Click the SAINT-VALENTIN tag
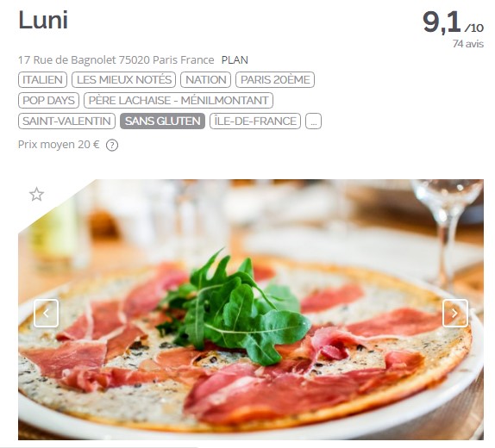 (x=66, y=121)
